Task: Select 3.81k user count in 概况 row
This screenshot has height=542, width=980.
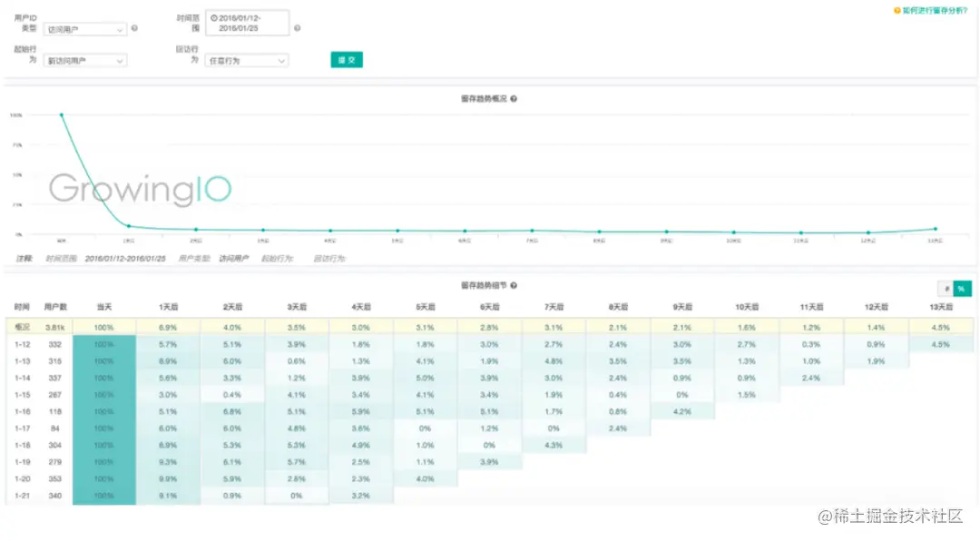Action: coord(55,328)
